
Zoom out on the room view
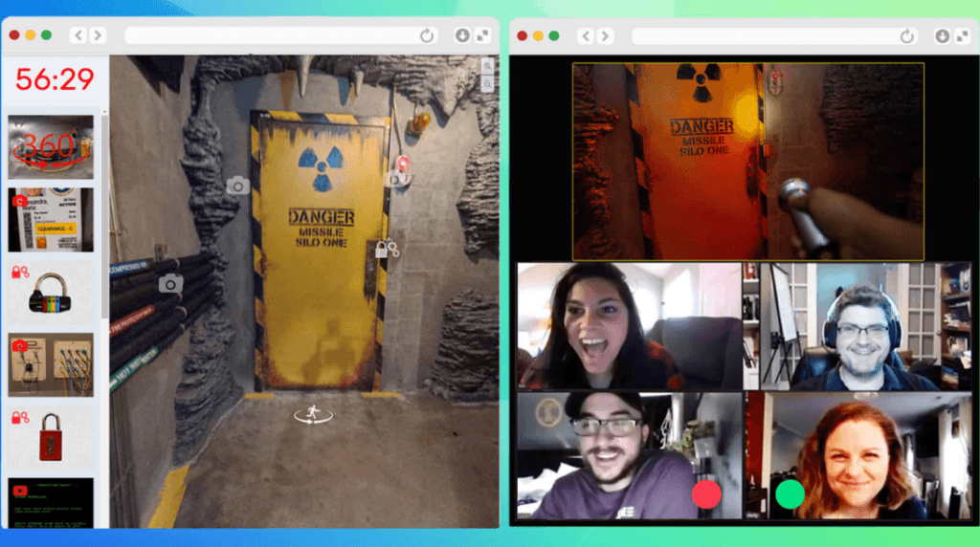point(487,83)
